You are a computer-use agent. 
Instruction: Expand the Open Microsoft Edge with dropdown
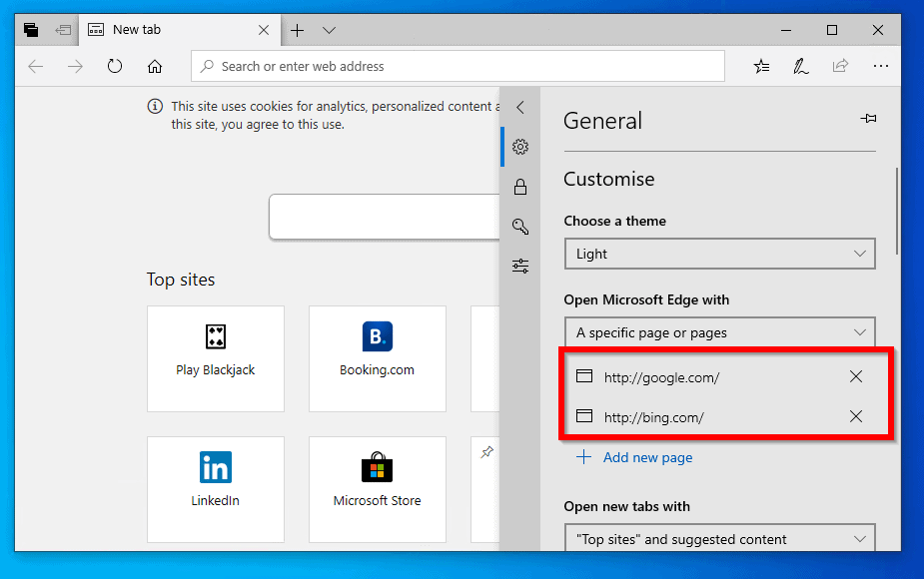(x=719, y=332)
